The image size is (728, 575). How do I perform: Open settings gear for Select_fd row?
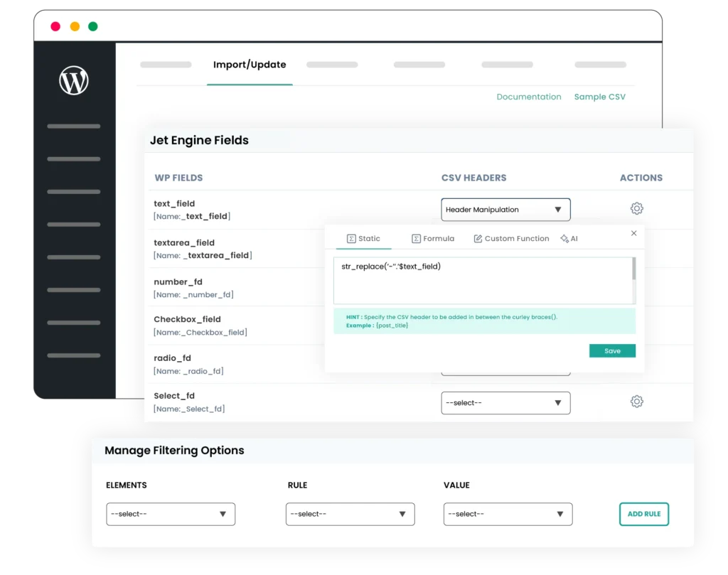[636, 401]
